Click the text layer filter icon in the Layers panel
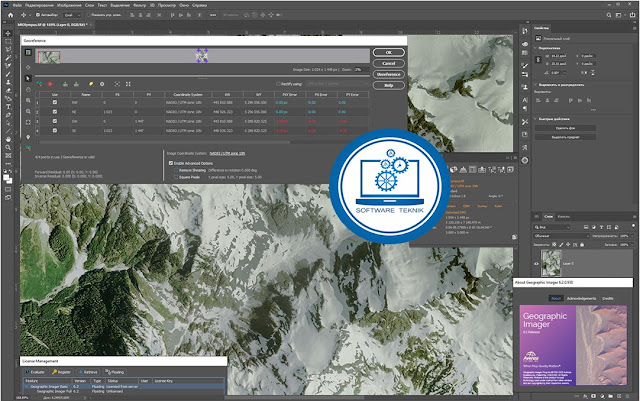640x401 pixels. 601,227
